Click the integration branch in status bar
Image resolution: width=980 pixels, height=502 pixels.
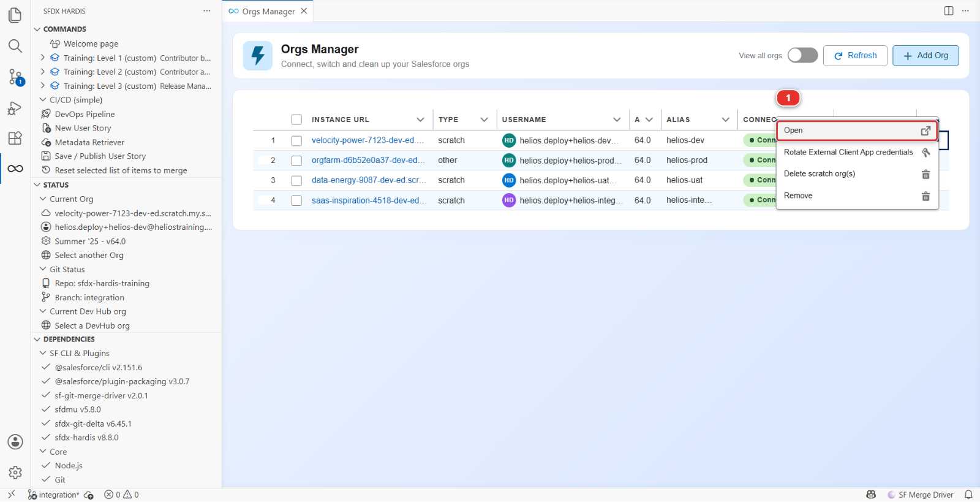pyautogui.click(x=53, y=495)
